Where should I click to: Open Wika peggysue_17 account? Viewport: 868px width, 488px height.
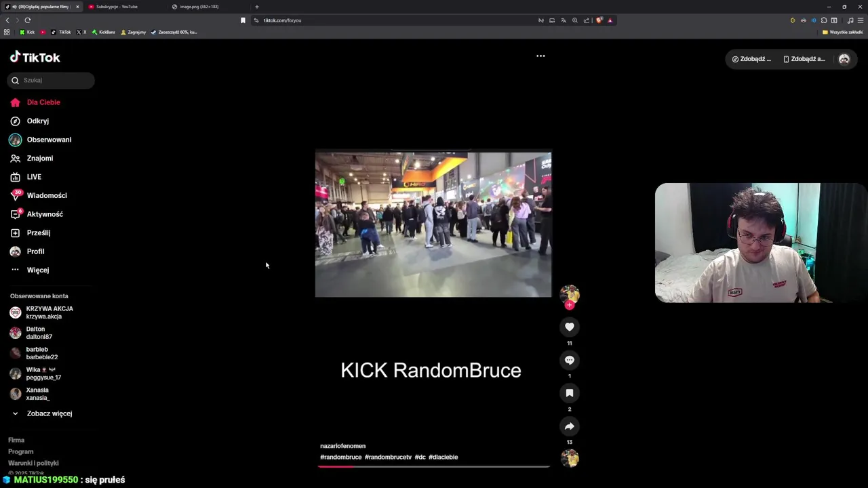click(35, 373)
